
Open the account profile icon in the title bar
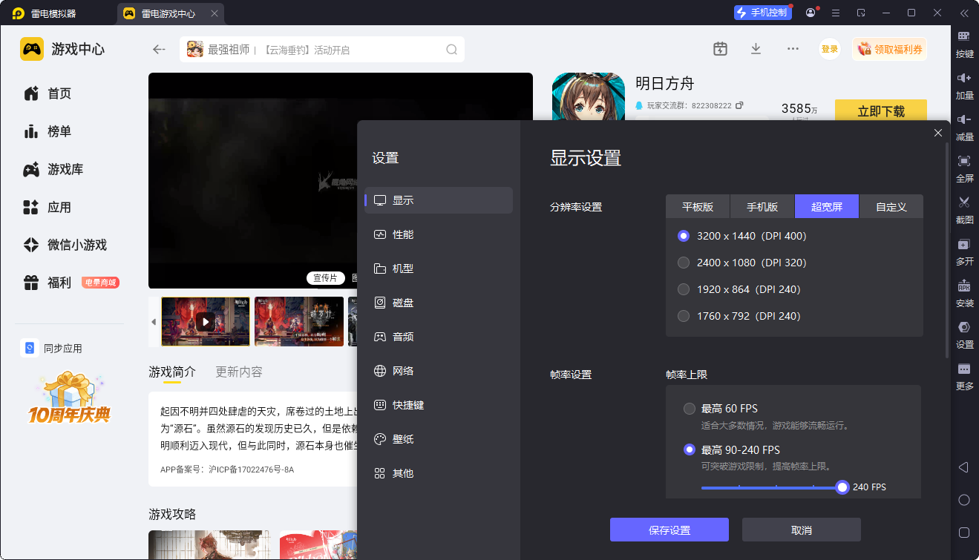(811, 13)
